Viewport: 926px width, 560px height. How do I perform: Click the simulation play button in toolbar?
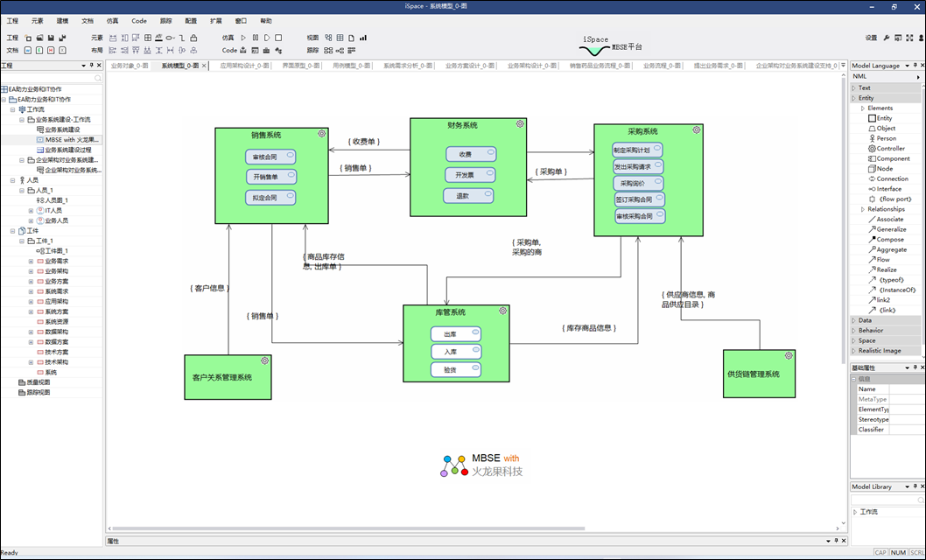pos(244,38)
